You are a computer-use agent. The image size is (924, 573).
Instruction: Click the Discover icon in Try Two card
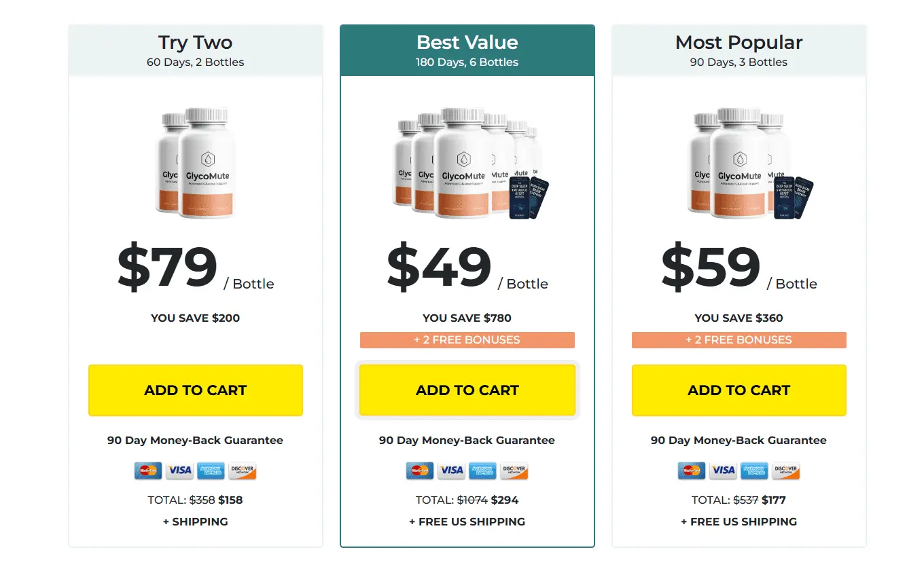tap(243, 470)
